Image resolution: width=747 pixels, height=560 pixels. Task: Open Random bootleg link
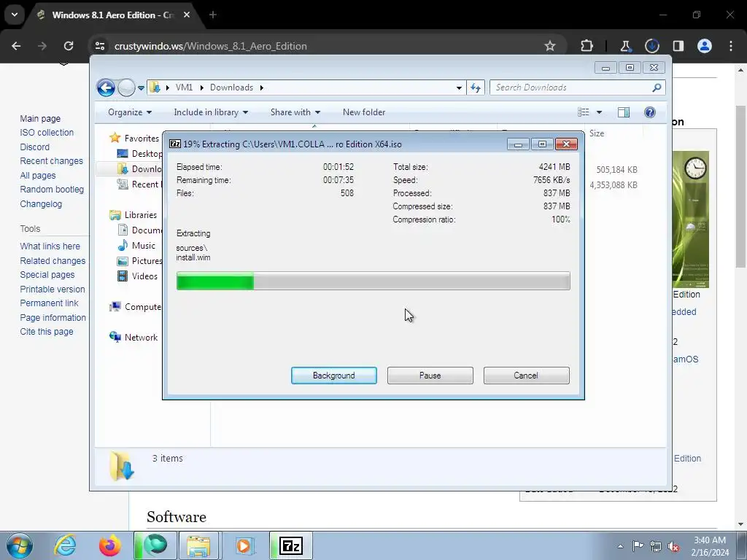(52, 189)
